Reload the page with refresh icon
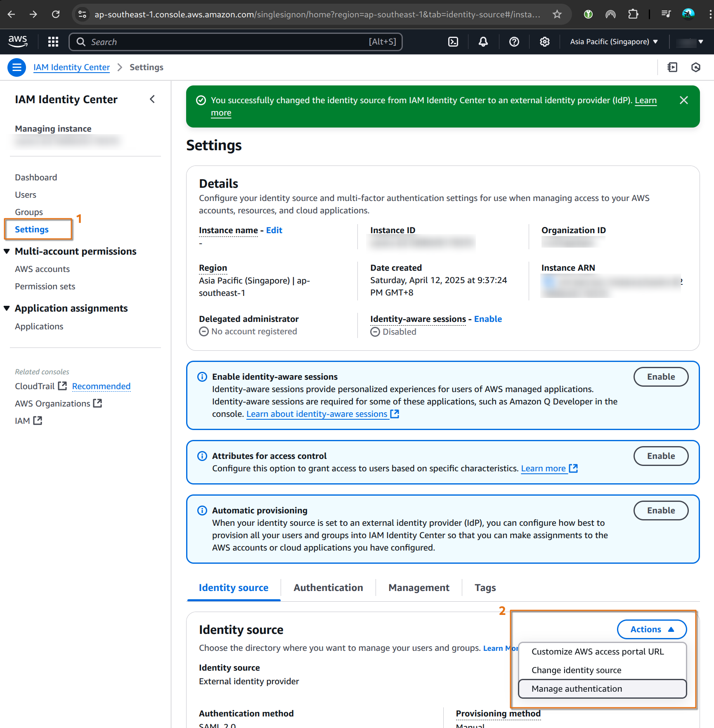 (56, 14)
